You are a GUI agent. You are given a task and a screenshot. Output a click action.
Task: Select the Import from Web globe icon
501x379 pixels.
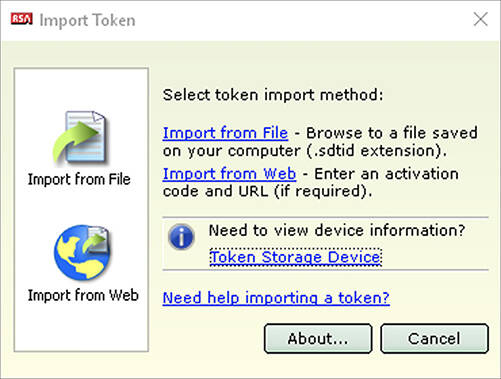point(82,252)
